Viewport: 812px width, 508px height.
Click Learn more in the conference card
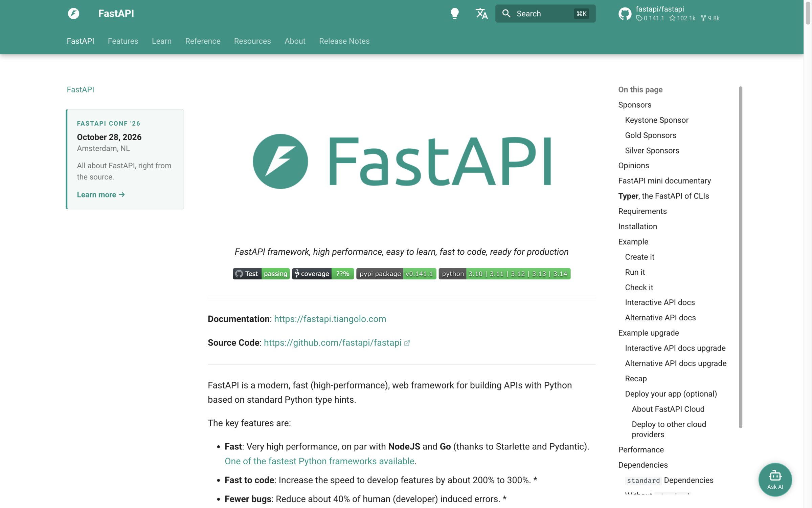(x=100, y=195)
